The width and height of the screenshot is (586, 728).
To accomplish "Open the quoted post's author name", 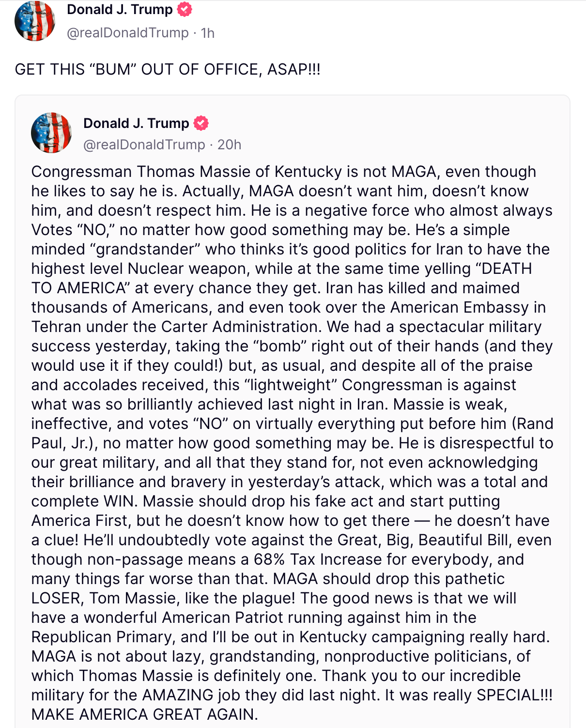I will [136, 123].
